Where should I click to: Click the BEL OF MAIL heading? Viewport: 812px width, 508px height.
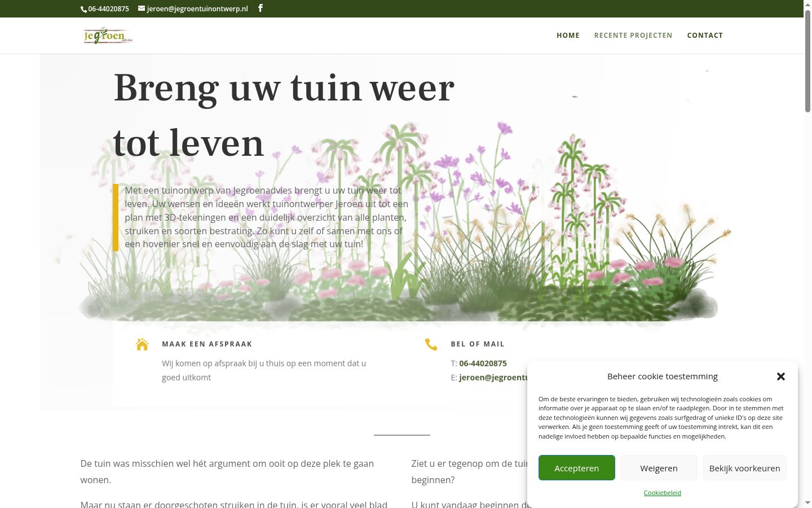click(x=478, y=344)
